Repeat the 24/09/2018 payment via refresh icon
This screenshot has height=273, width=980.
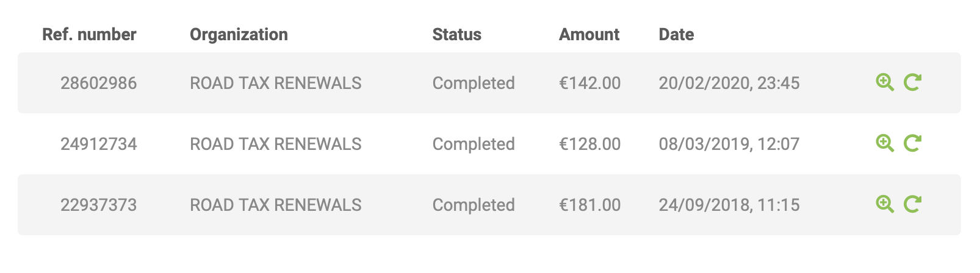[912, 204]
